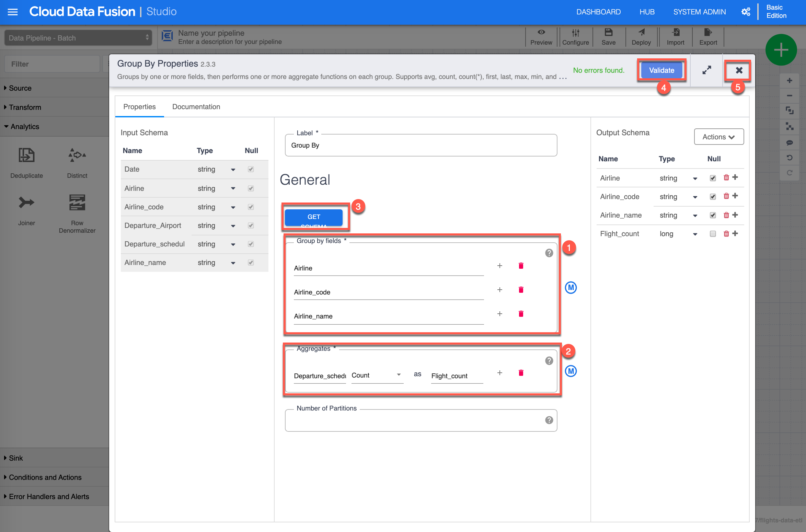Click the macro icon beside Aggregates

[x=571, y=371]
